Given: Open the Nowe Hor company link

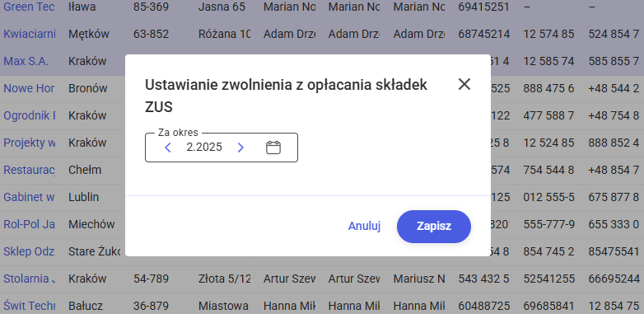Looking at the screenshot, I should 29,88.
